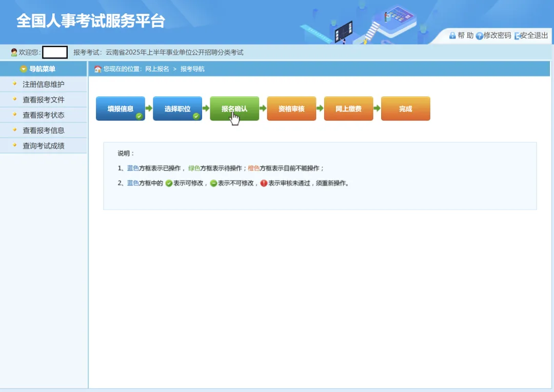Click the green check badge on 填报信息

139,116
